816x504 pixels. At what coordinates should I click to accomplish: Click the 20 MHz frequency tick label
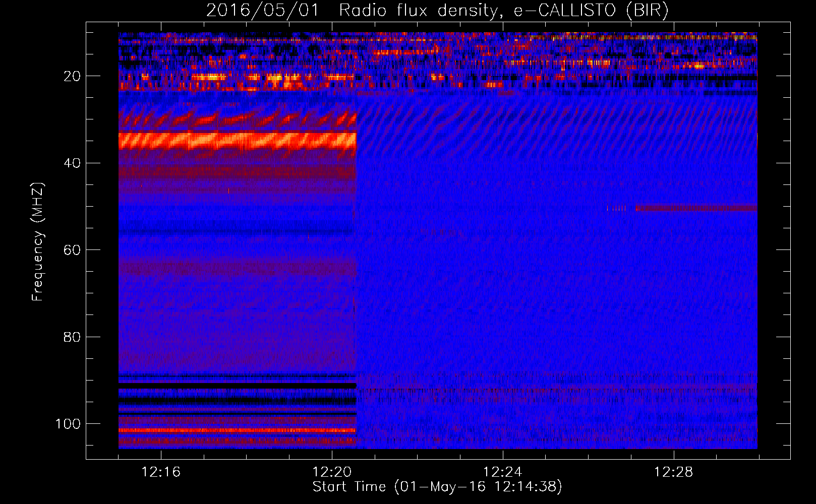tap(72, 76)
